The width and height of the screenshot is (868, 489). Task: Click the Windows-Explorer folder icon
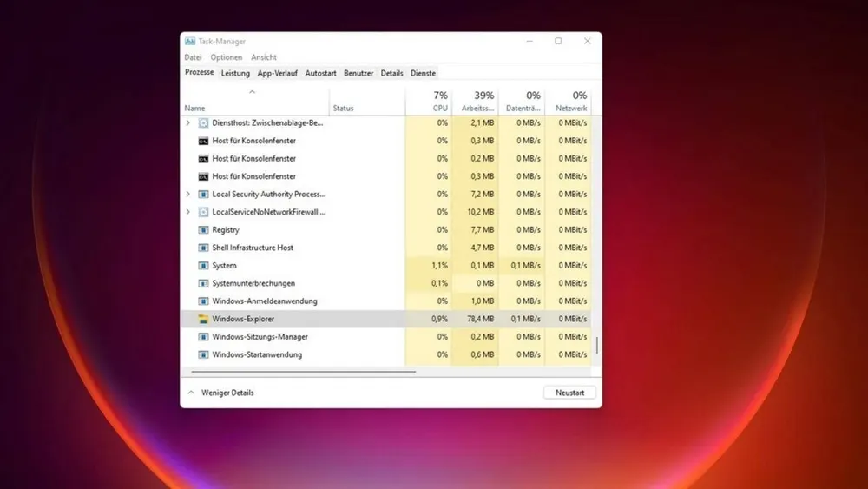point(203,319)
